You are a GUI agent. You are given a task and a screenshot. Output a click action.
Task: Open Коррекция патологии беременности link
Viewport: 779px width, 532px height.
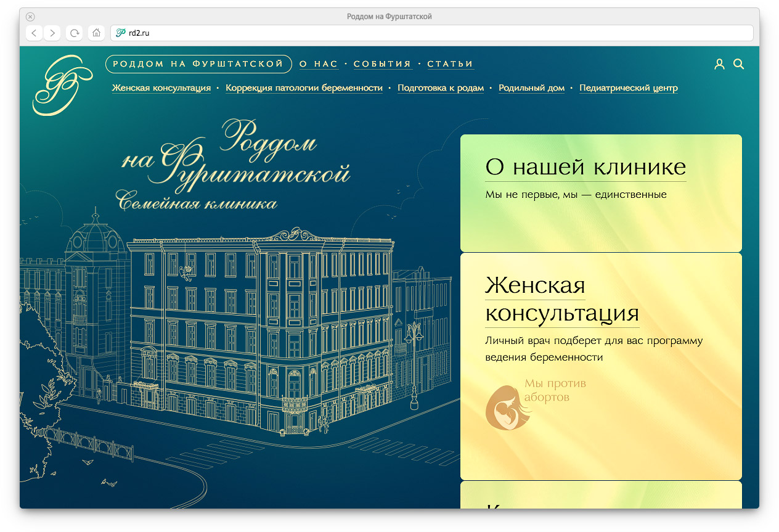click(304, 88)
